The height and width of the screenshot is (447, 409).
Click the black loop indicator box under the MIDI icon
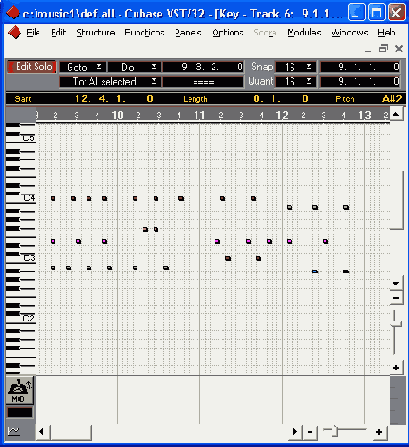point(20,412)
